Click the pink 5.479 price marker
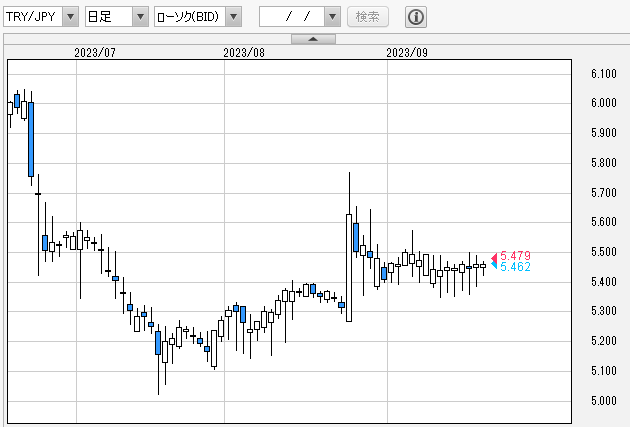The height and width of the screenshot is (427, 630). coord(511,256)
